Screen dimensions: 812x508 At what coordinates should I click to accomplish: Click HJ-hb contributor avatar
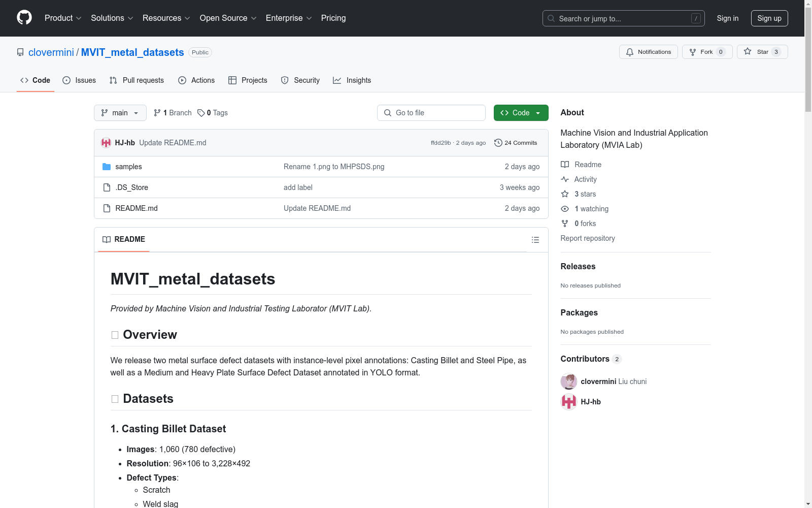point(569,402)
